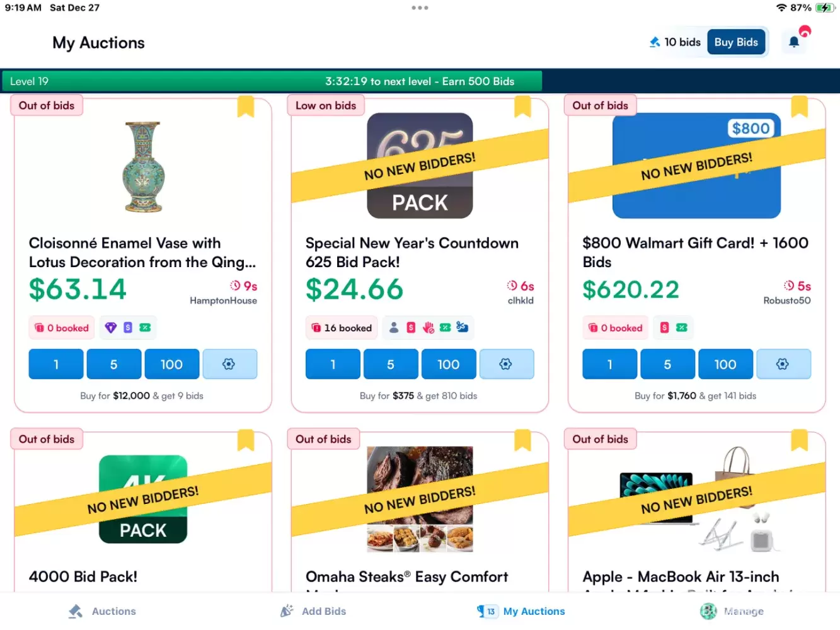Open auto-bid settings gear for 625 Bid Pack
Viewport: 840px width, 630px height.
(x=507, y=364)
